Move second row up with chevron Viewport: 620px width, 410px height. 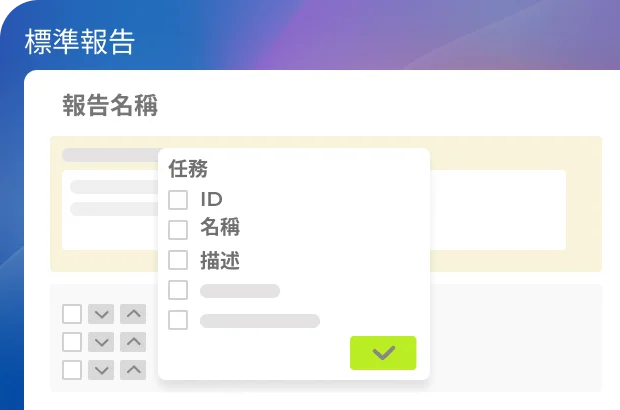coord(133,342)
